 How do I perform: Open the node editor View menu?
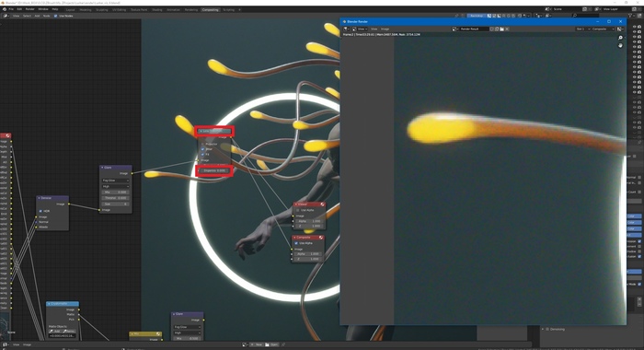click(16, 16)
